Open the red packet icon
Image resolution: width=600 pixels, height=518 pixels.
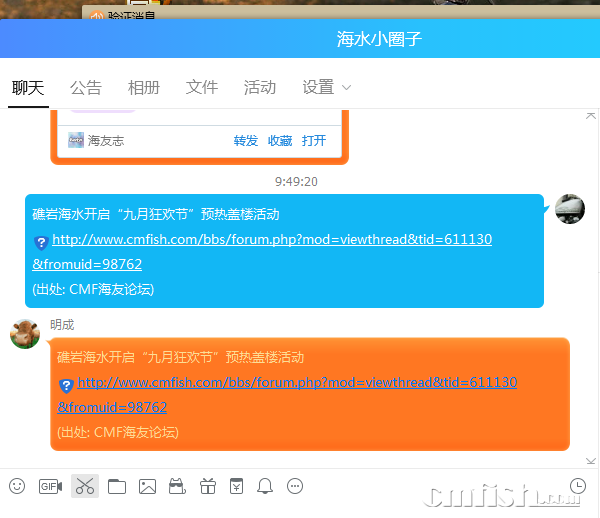point(236,486)
